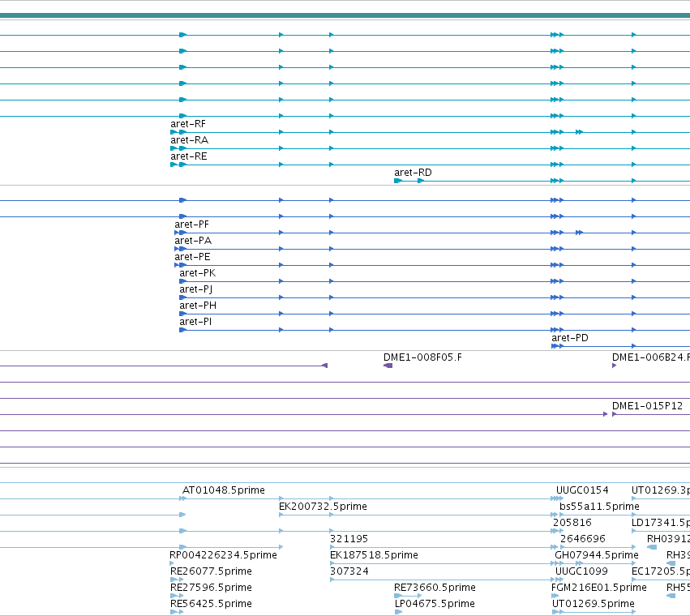Select the aret-PH protein label

[x=198, y=306]
